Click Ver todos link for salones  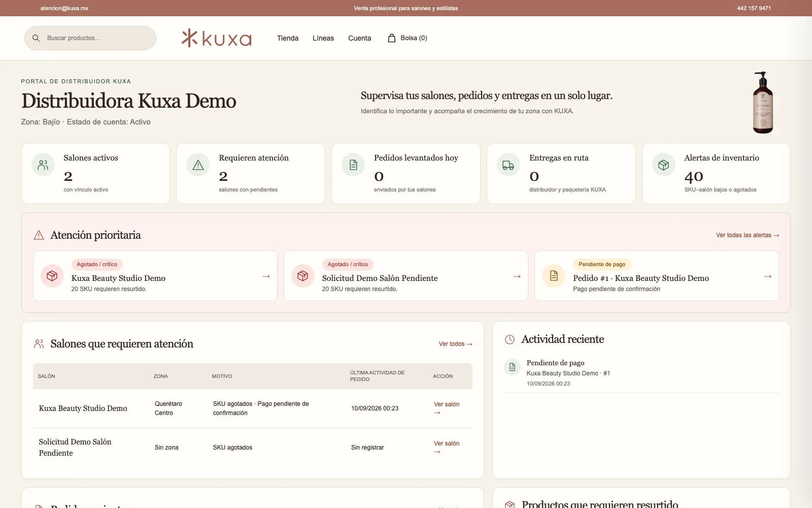[x=456, y=344]
